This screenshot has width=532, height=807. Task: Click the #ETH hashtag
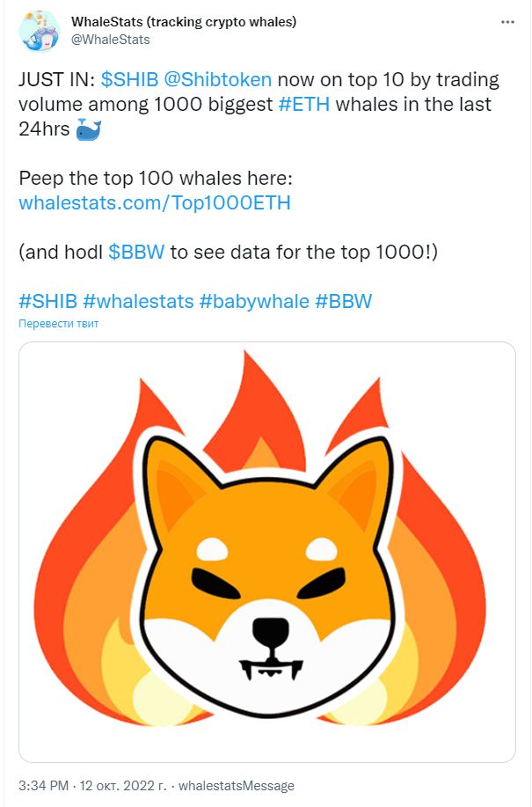pos(303,105)
